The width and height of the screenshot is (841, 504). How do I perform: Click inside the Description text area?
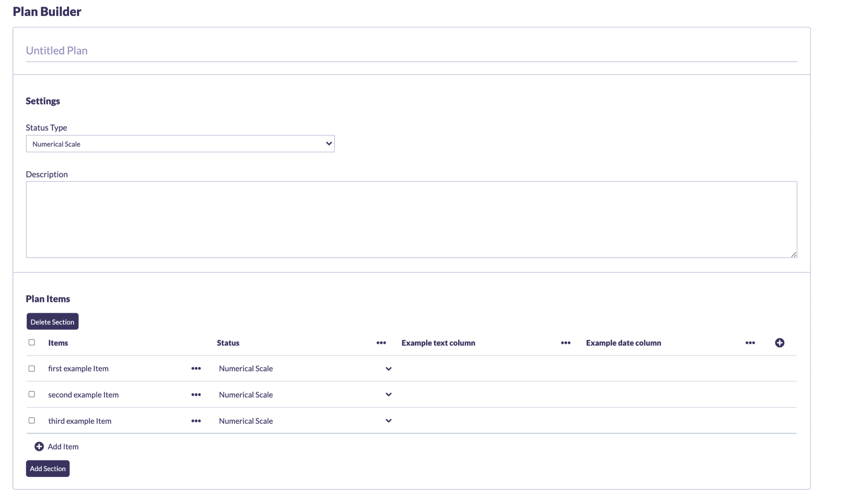click(x=411, y=219)
